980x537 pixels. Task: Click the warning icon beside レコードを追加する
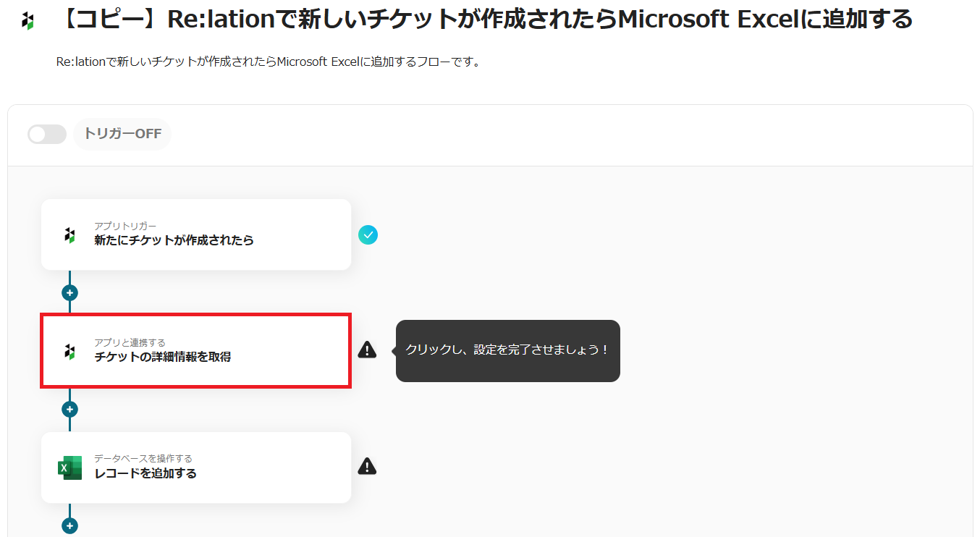[x=368, y=466]
